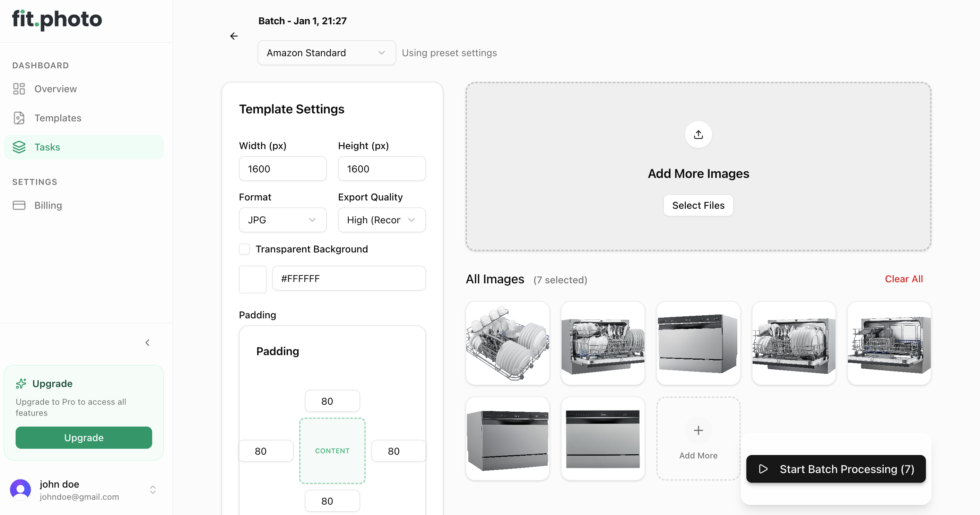
Task: Collapse the sidebar with the chevron
Action: (x=147, y=342)
